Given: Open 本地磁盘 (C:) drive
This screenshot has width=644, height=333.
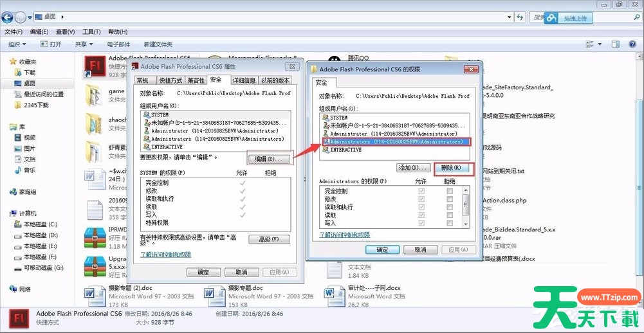Looking at the screenshot, I should (x=36, y=224).
